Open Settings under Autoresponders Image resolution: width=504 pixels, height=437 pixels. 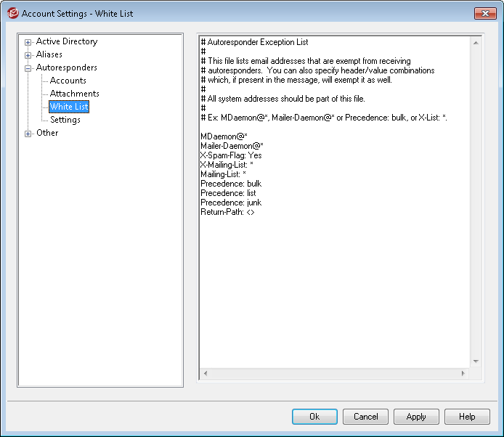(65, 120)
